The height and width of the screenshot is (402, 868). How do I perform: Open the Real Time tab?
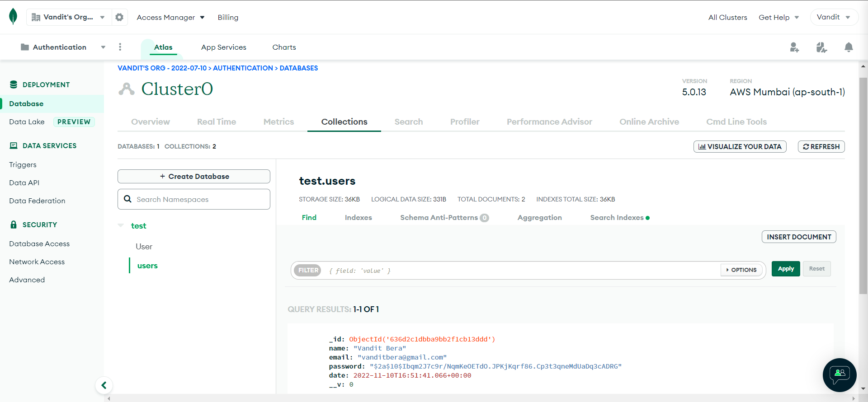[x=217, y=122]
